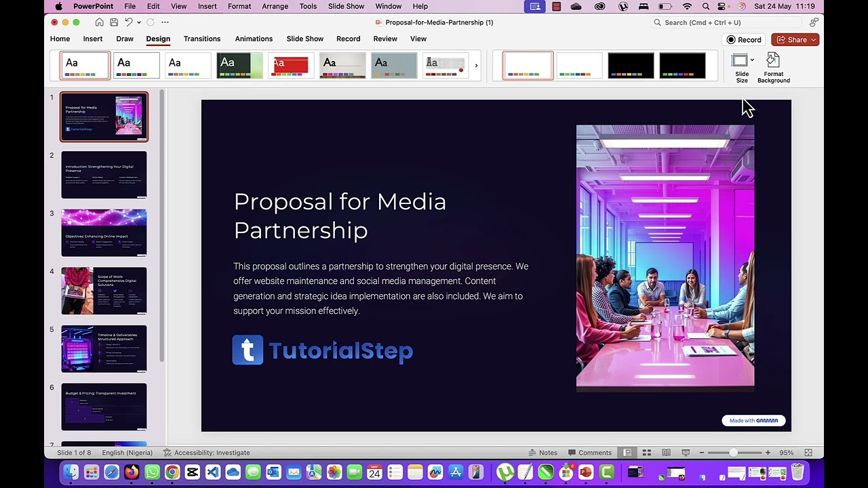
Task: Toggle the Notes pane
Action: point(542,453)
